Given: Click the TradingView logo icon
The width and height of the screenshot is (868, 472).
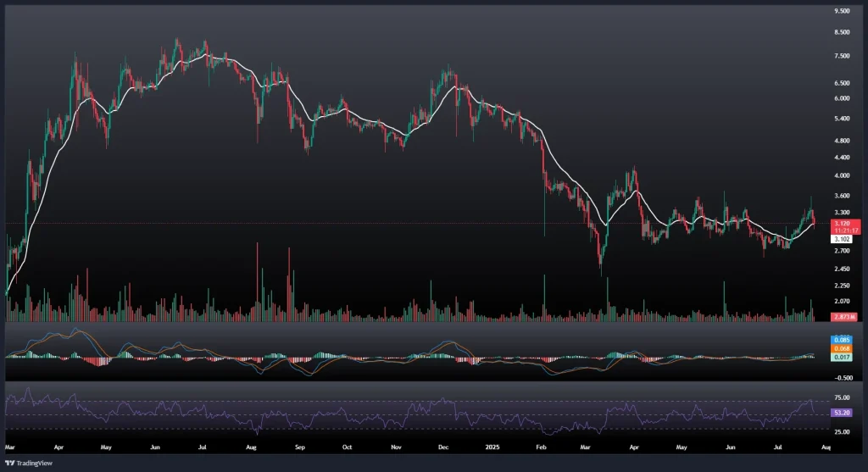Looking at the screenshot, I should pyautogui.click(x=10, y=463).
